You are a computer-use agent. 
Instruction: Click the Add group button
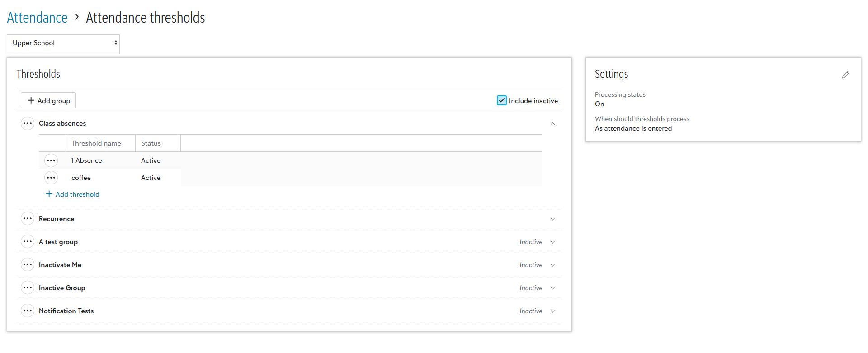click(x=48, y=100)
